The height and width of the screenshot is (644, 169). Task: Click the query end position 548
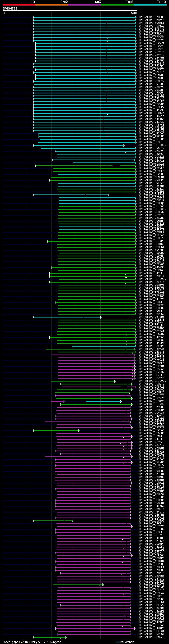click(133, 13)
